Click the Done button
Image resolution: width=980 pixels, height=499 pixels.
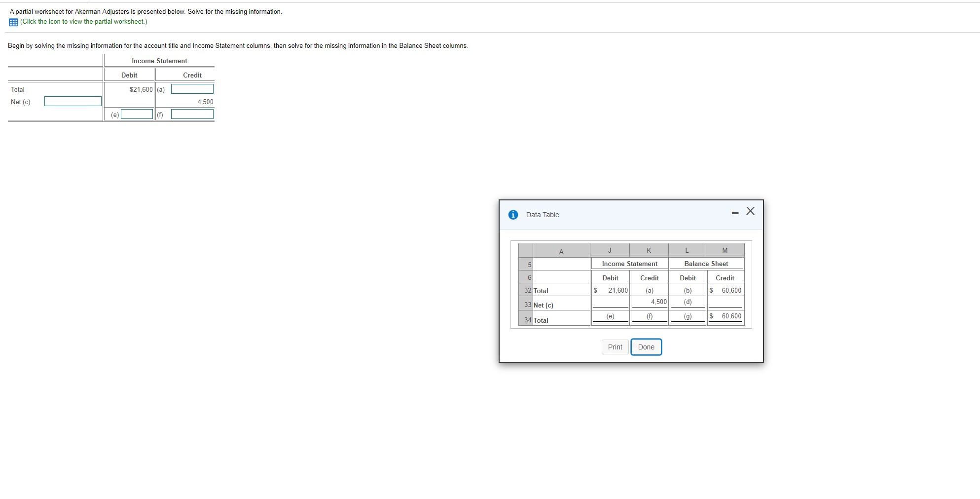pos(646,347)
